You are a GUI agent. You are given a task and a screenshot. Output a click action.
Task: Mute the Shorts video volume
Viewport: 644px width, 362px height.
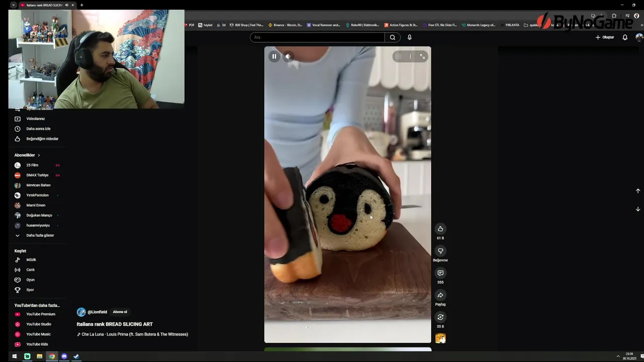click(288, 56)
